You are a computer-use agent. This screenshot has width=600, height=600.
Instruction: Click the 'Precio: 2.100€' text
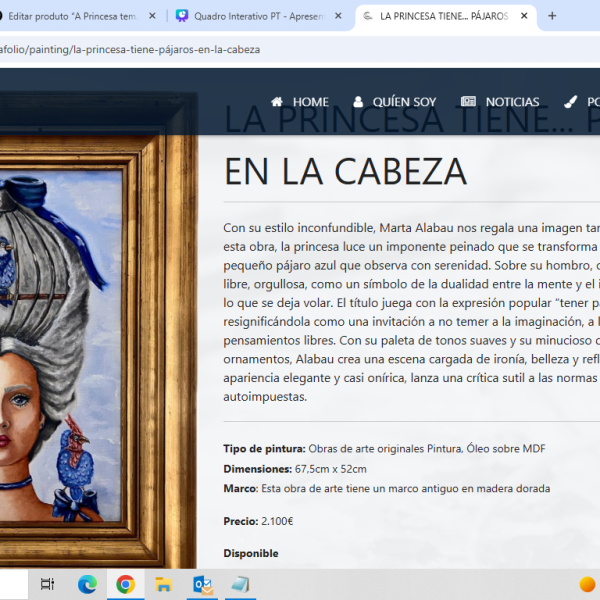[258, 521]
